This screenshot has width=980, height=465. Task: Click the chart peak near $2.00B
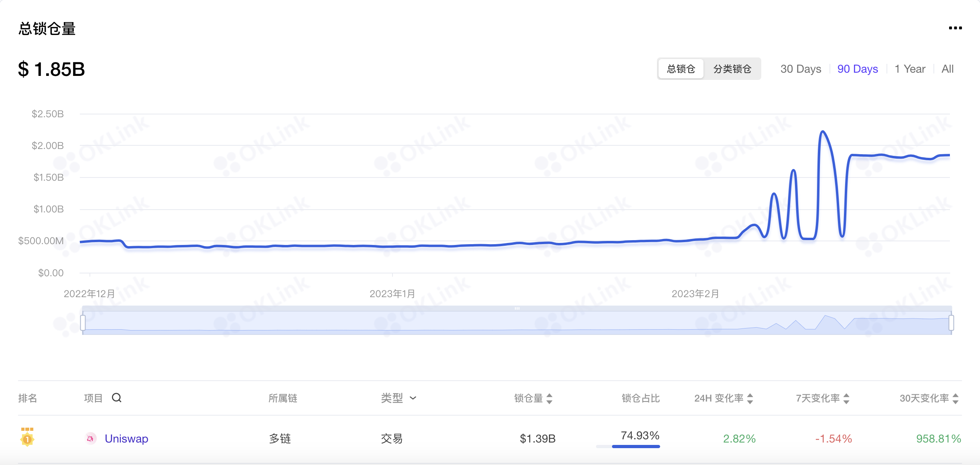pyautogui.click(x=823, y=132)
